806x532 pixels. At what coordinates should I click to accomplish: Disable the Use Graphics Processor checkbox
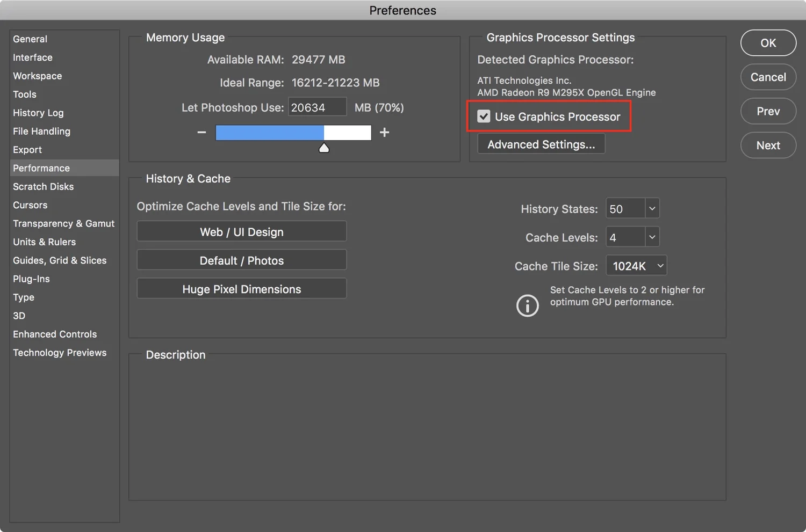pyautogui.click(x=483, y=116)
